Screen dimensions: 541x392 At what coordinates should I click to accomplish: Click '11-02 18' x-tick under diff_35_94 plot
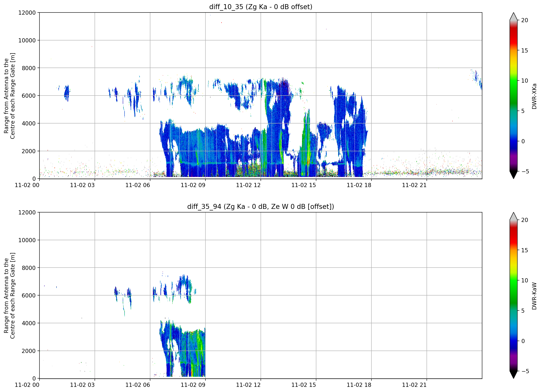click(359, 385)
